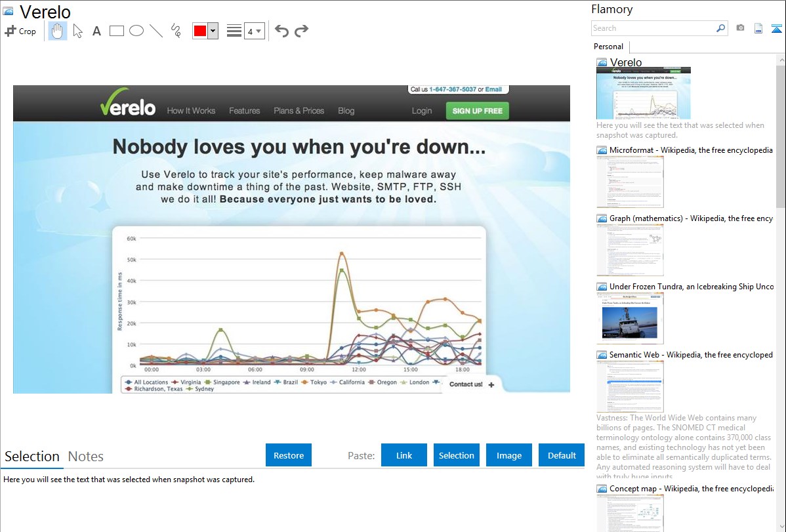Paste as Link button
This screenshot has height=532, width=786.
[404, 455]
